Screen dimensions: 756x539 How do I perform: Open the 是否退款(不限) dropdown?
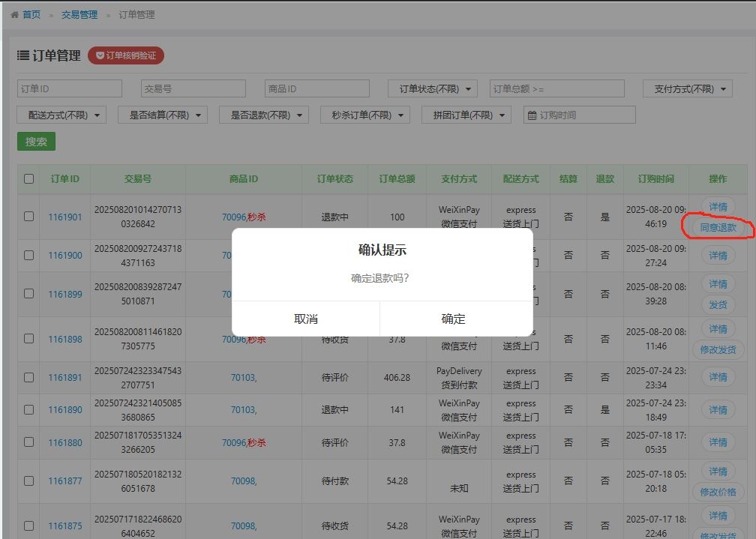click(264, 115)
